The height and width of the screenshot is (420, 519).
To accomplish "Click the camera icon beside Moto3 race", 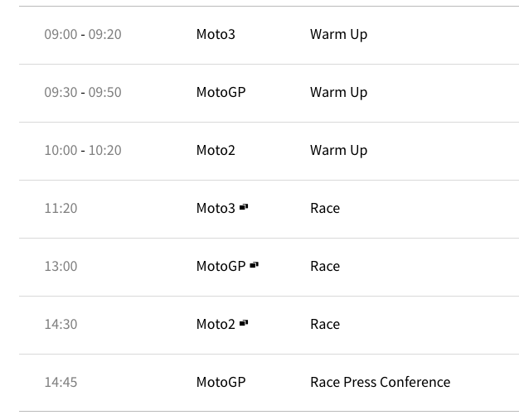I will click(x=244, y=207).
